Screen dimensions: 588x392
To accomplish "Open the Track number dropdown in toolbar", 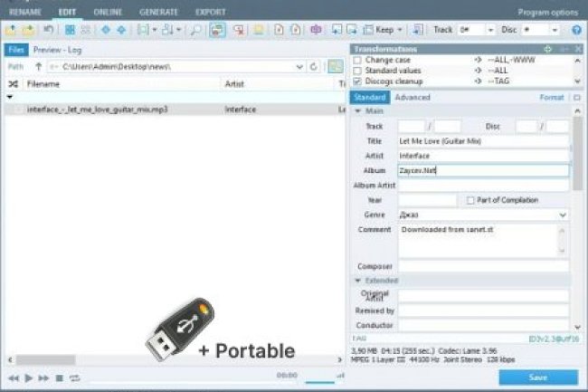I will [x=490, y=30].
